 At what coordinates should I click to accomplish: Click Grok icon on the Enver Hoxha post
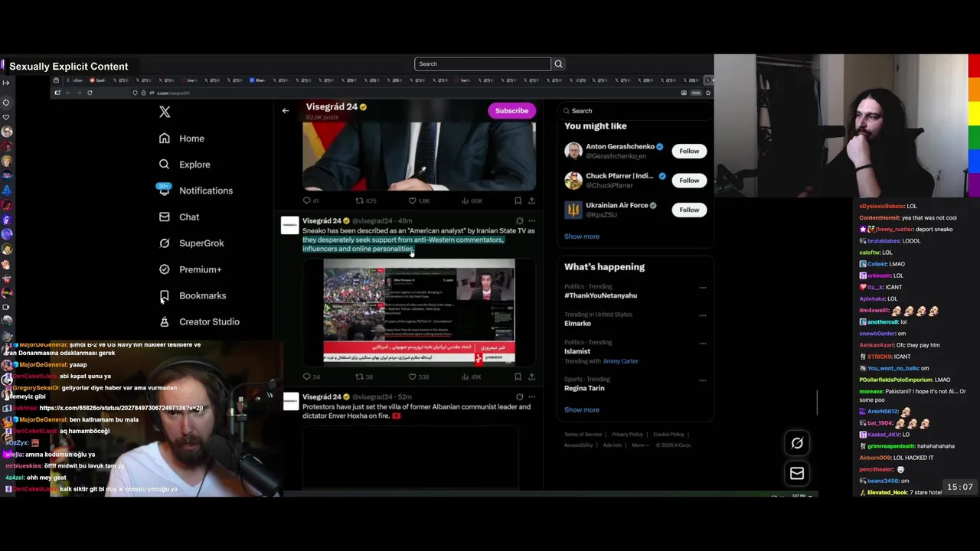[x=519, y=397]
